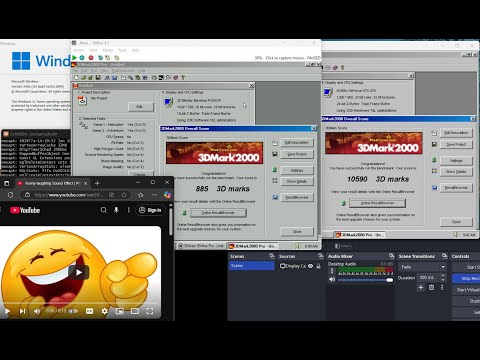
Task: Click Edit Description in the 10590 score dialog
Action: pyautogui.click(x=456, y=133)
